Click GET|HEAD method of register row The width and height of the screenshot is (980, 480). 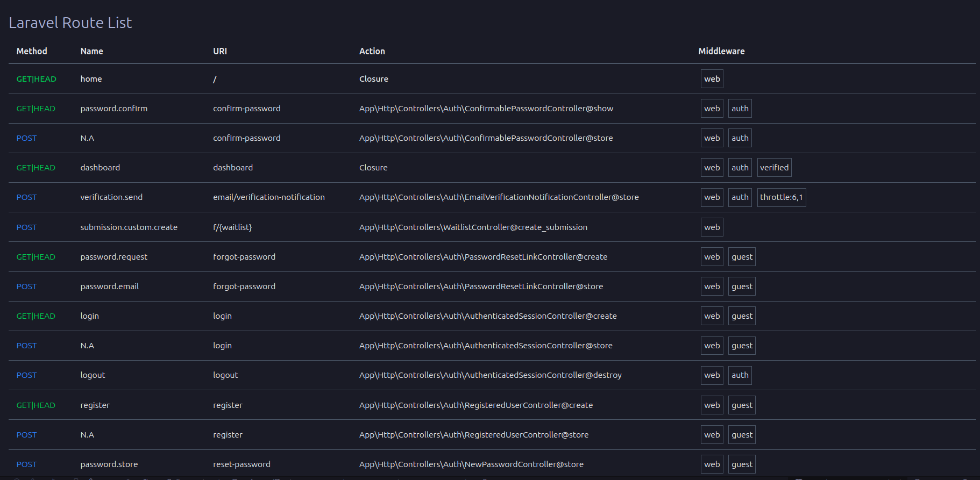tap(35, 405)
